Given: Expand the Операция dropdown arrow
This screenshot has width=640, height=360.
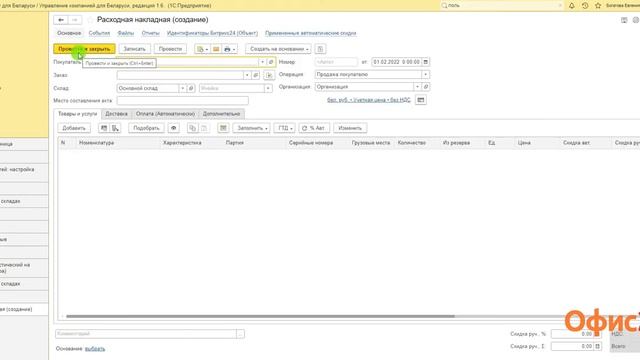Looking at the screenshot, I should point(425,75).
